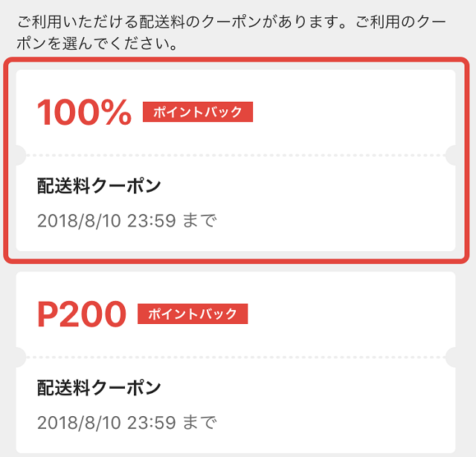Click right notch of the 100% coupon

pos(451,155)
